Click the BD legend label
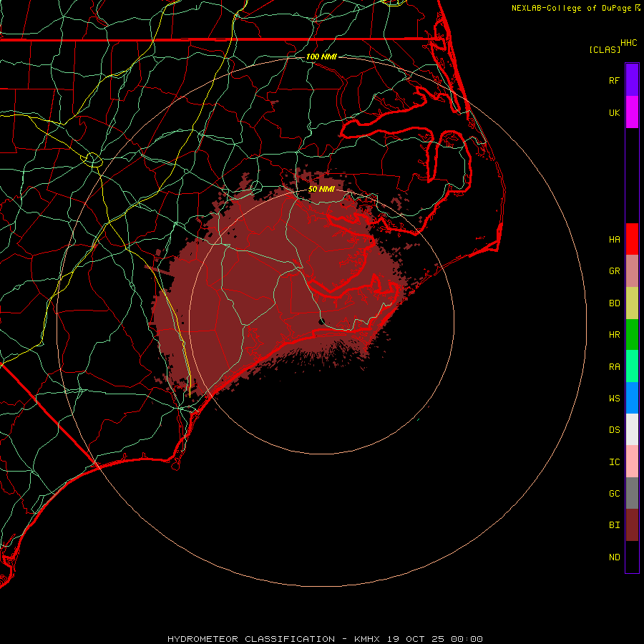644x644 pixels. tap(614, 303)
